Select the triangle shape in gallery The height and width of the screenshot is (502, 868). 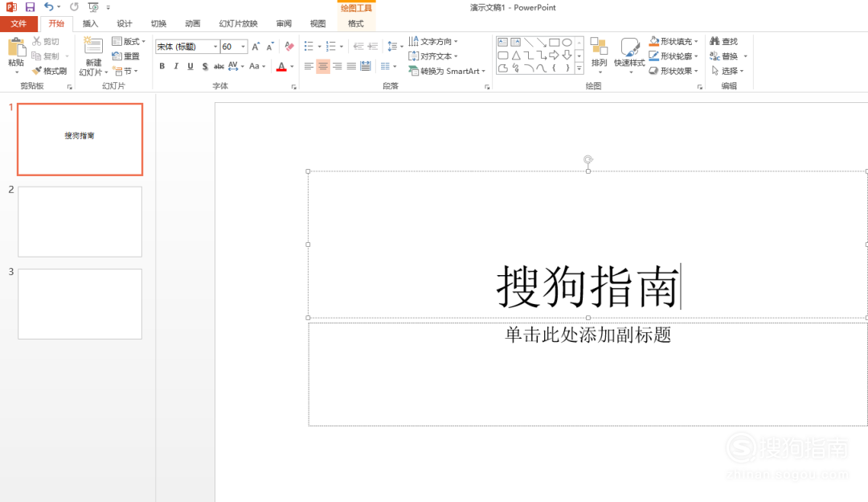coord(516,55)
